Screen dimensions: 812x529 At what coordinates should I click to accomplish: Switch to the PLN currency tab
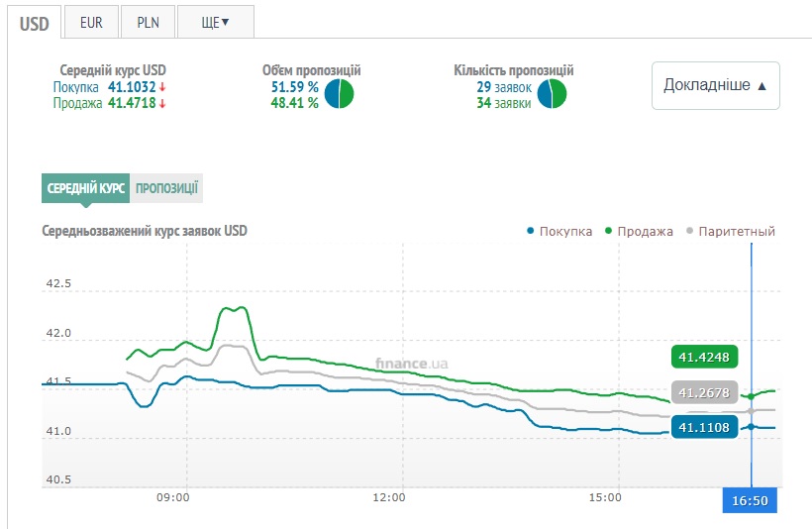click(148, 22)
